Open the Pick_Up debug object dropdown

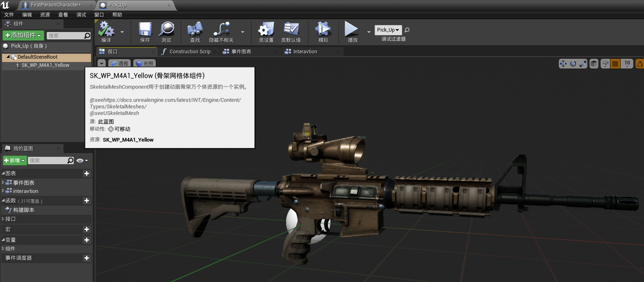pos(388,30)
